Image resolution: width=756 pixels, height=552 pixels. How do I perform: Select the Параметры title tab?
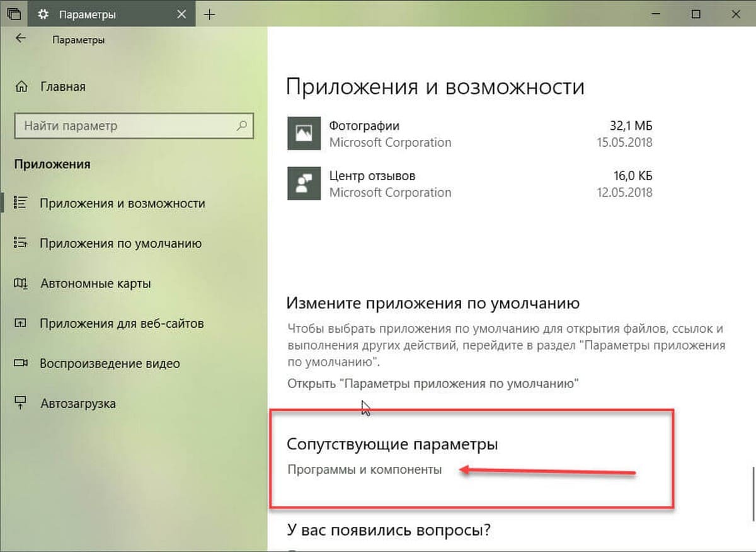pyautogui.click(x=111, y=14)
